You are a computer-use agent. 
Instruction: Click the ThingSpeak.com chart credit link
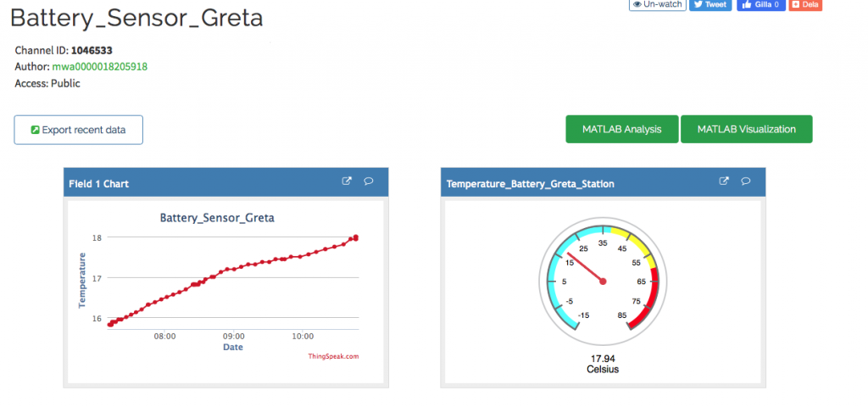click(333, 357)
